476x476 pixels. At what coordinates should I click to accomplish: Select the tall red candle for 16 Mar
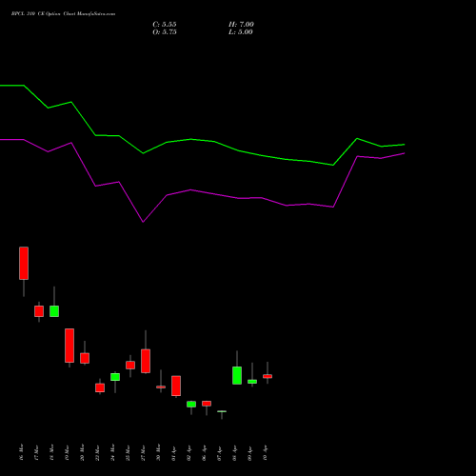point(24,263)
